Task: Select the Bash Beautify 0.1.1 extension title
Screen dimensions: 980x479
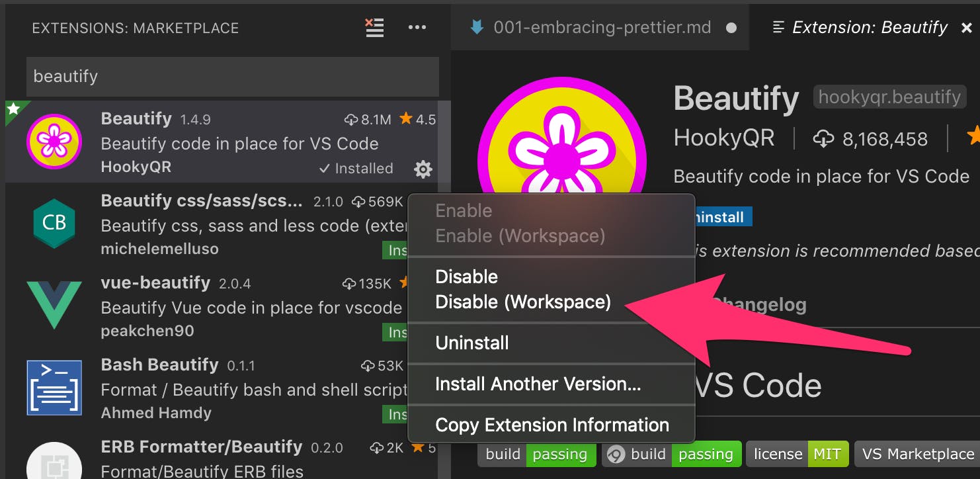Action: (x=159, y=365)
